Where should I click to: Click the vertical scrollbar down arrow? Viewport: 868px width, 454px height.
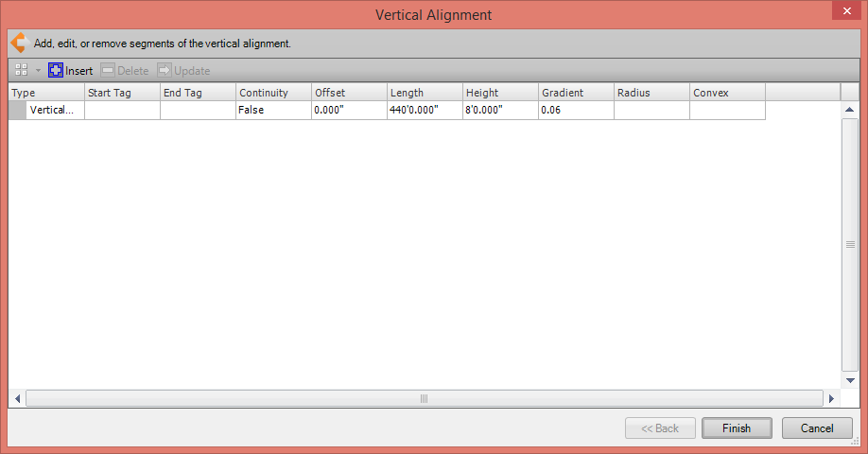coord(850,380)
